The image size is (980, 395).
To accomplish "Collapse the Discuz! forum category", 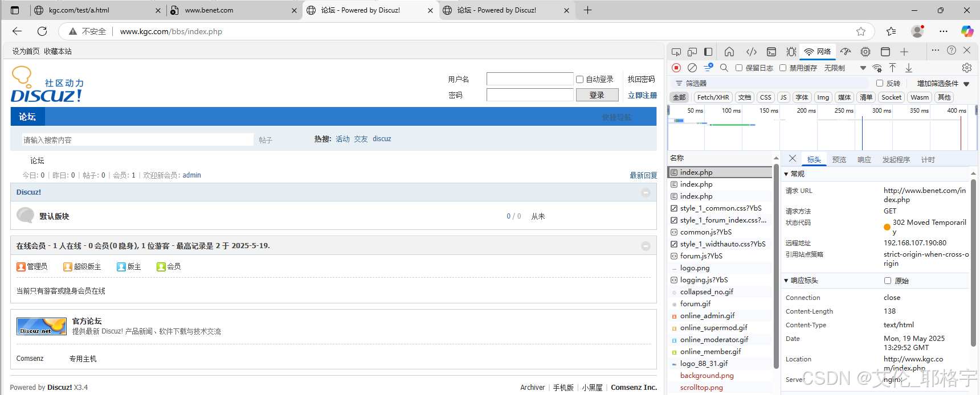I will tap(646, 192).
